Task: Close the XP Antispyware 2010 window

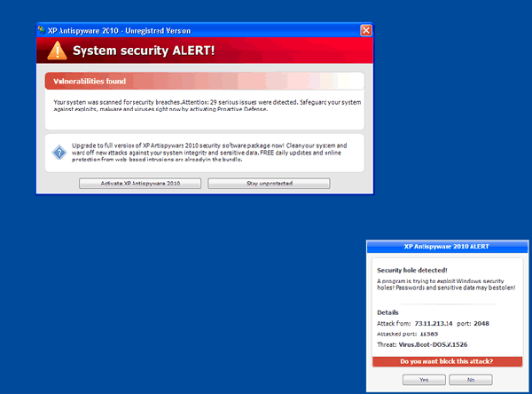Action: 365,29
